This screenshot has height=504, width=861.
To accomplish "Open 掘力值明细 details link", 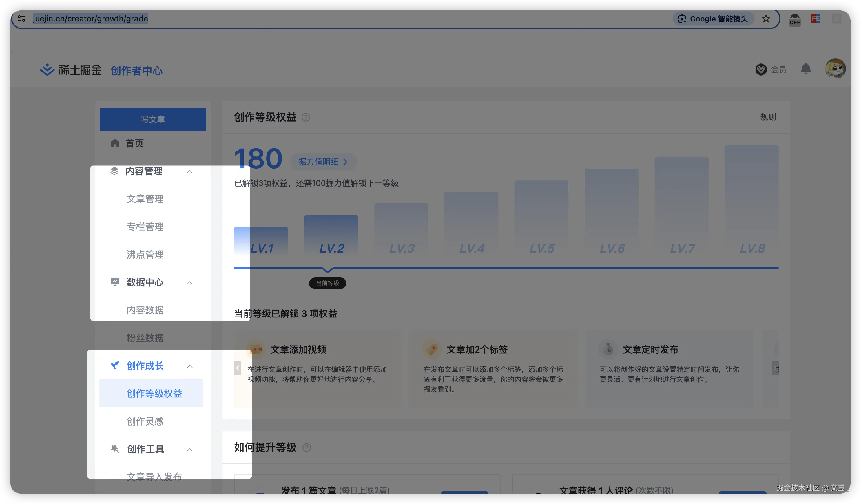I will click(322, 162).
